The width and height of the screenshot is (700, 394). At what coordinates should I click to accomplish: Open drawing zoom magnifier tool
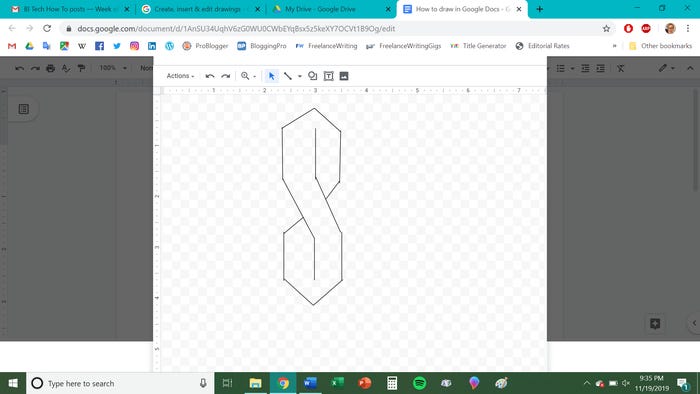click(x=245, y=76)
